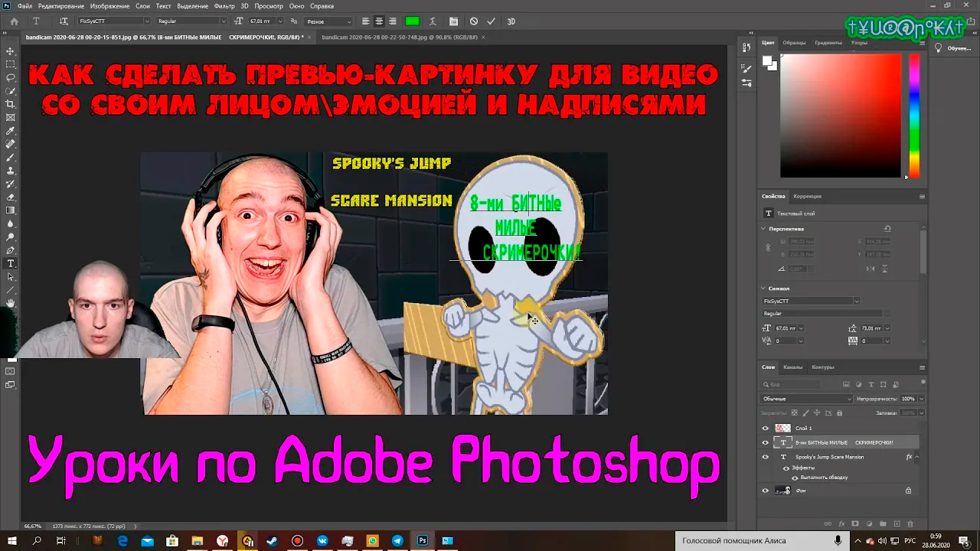
Task: Open the Непрозрачность dropdown
Action: coord(921,399)
